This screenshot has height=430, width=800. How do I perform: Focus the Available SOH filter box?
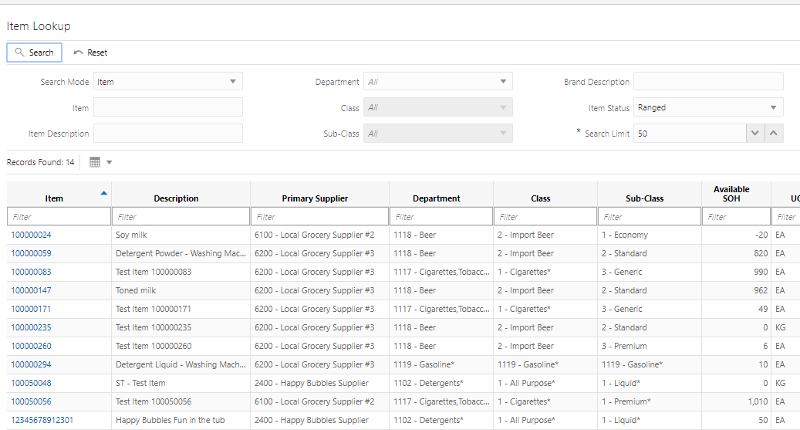736,217
